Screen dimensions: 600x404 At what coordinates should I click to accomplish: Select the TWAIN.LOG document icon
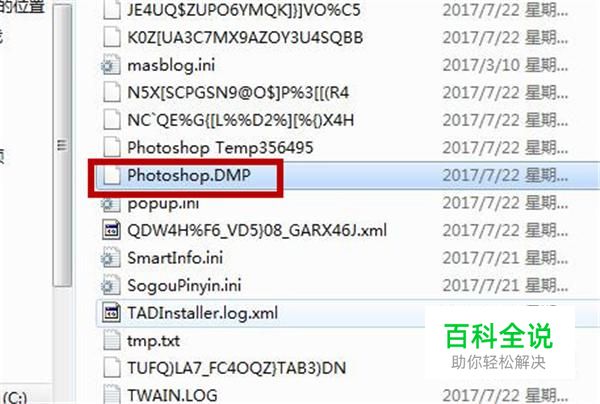tap(112, 394)
